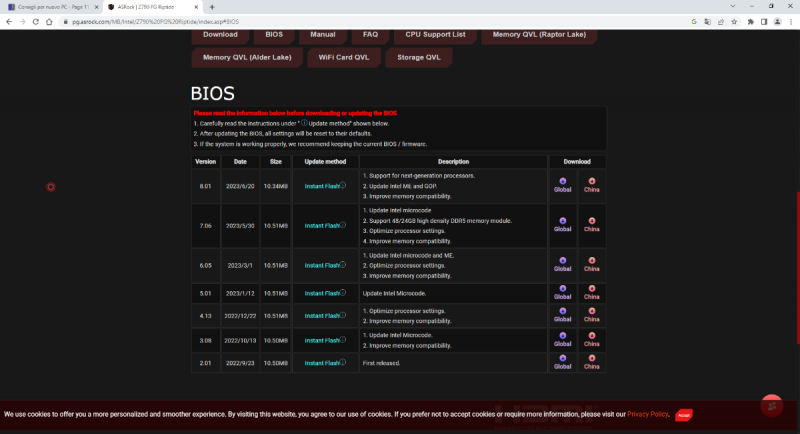The width and height of the screenshot is (800, 434).
Task: Click the BIOS heading
Action: click(213, 93)
